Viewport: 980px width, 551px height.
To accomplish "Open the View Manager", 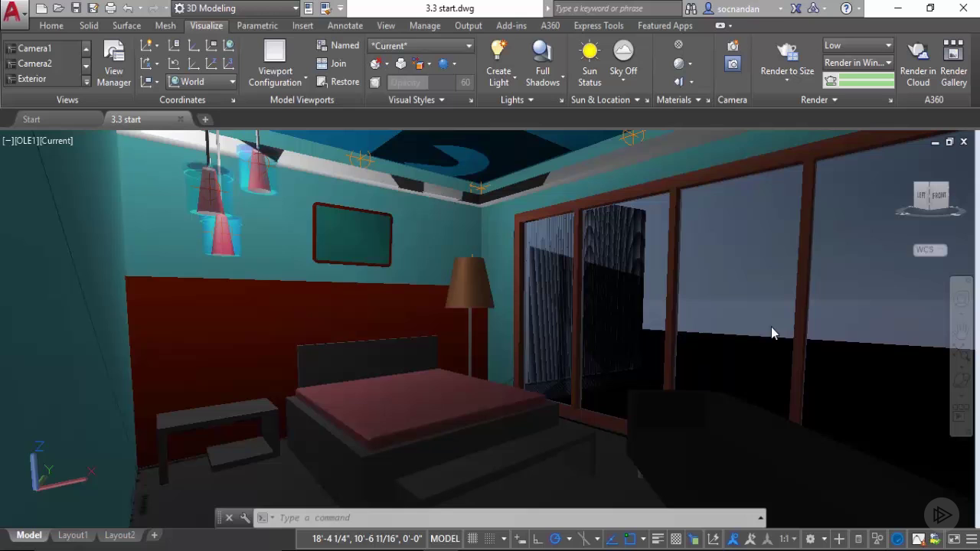I will click(113, 63).
